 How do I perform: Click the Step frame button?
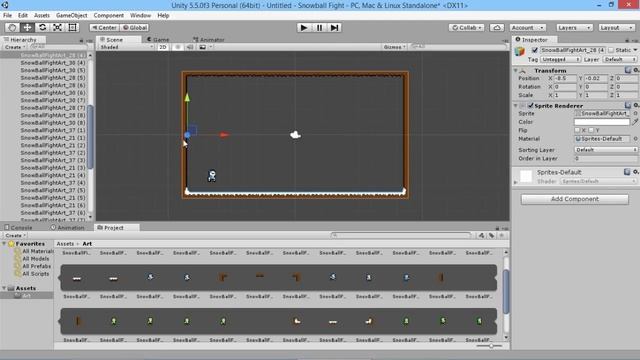(334, 27)
